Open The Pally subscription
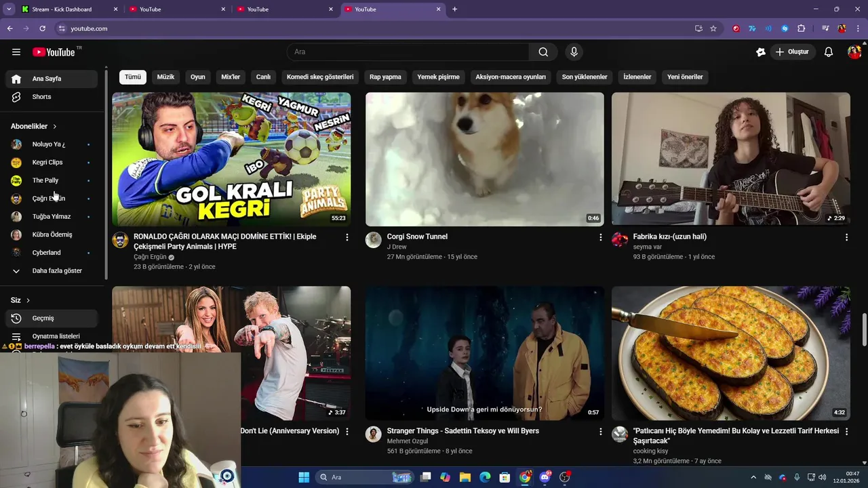Viewport: 868px width, 488px height. coord(52,181)
